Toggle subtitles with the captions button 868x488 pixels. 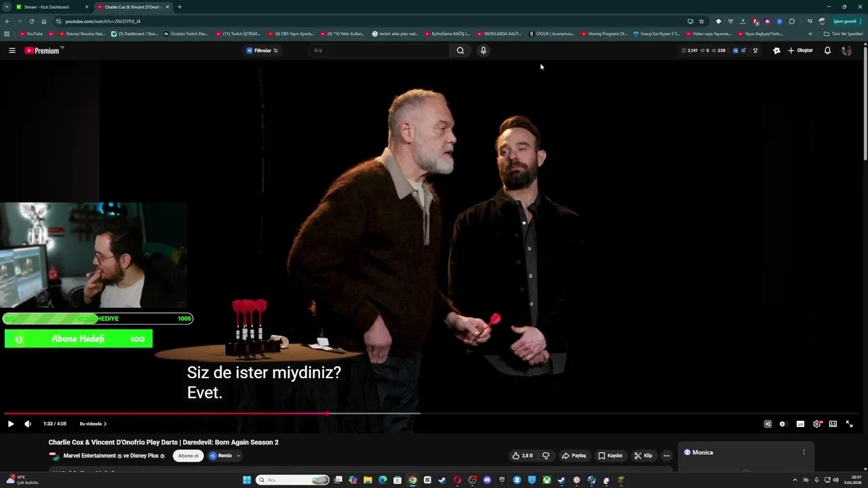pos(800,424)
